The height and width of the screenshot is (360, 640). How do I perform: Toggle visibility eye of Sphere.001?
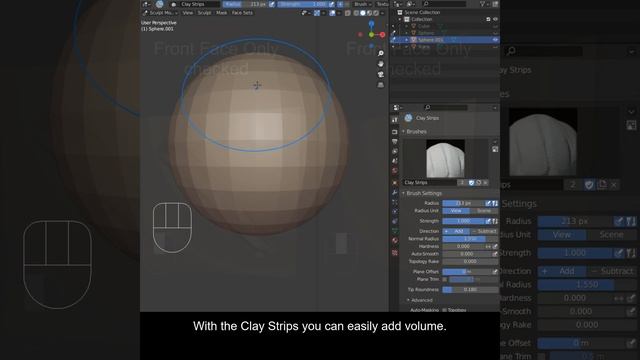pyautogui.click(x=496, y=40)
